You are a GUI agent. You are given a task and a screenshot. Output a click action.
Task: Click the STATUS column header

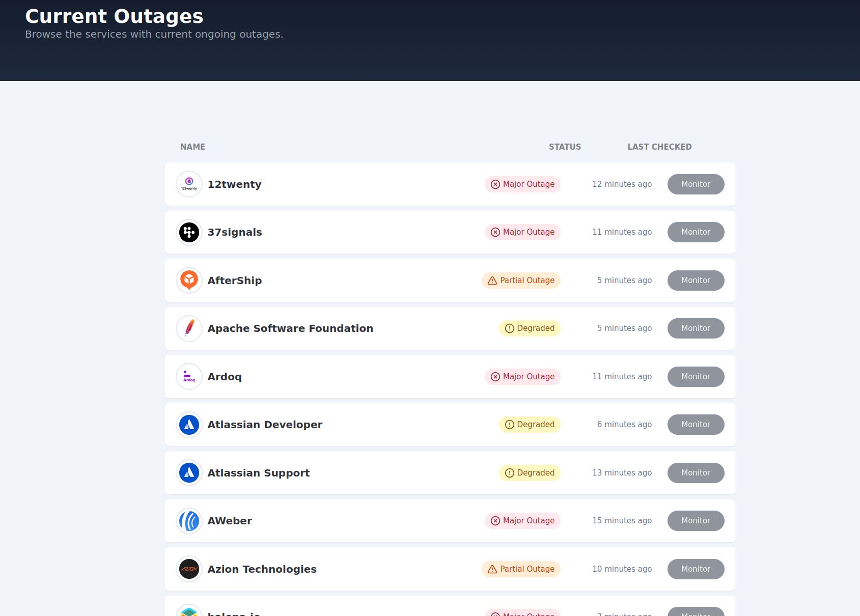pyautogui.click(x=565, y=147)
